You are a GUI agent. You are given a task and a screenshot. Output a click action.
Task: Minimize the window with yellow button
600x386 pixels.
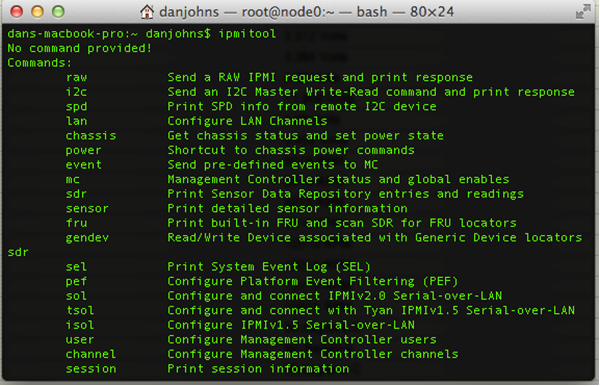[x=38, y=11]
